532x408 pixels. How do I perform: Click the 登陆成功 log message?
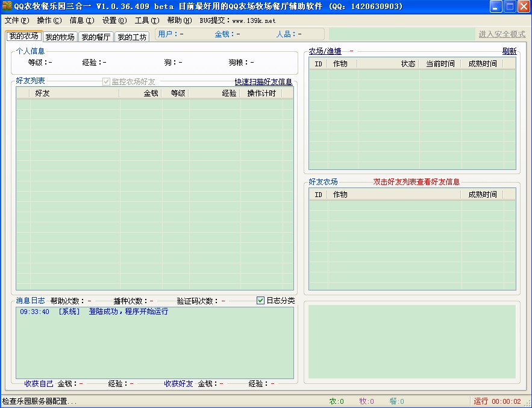pyautogui.click(x=94, y=311)
